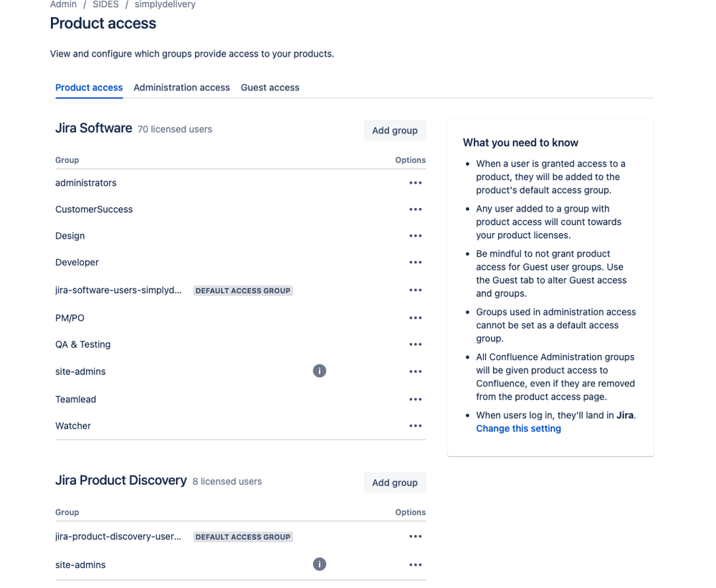Open the Add group dropdown under Jira Product Discovery
716x588 pixels.
394,482
